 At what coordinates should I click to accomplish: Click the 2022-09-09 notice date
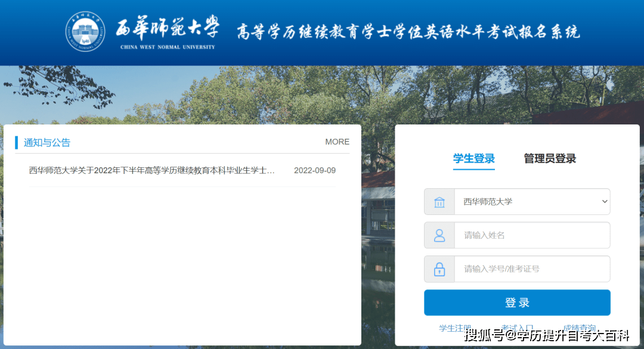point(315,170)
